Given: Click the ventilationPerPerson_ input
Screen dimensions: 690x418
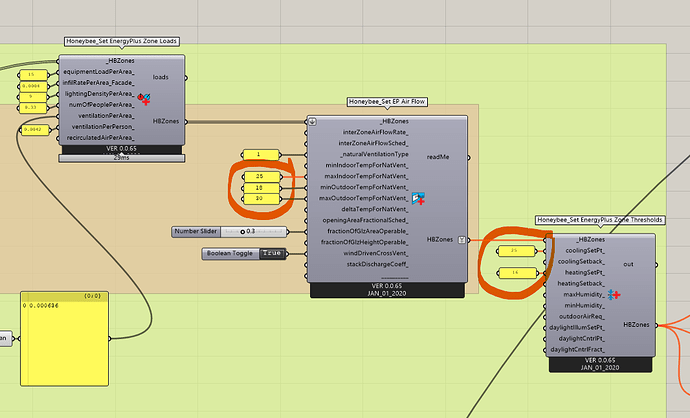Looking at the screenshot, I should pos(103,127).
